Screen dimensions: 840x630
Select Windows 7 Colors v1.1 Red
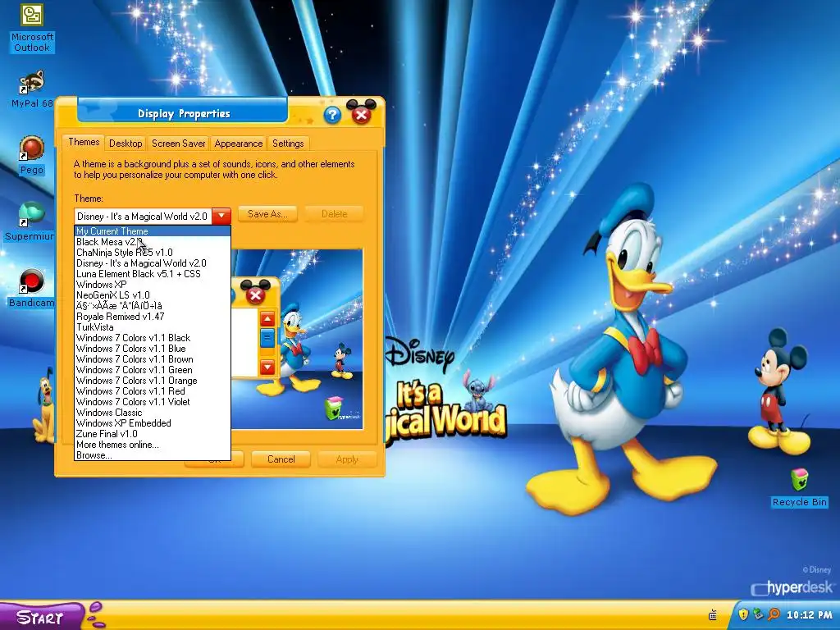(x=152, y=391)
